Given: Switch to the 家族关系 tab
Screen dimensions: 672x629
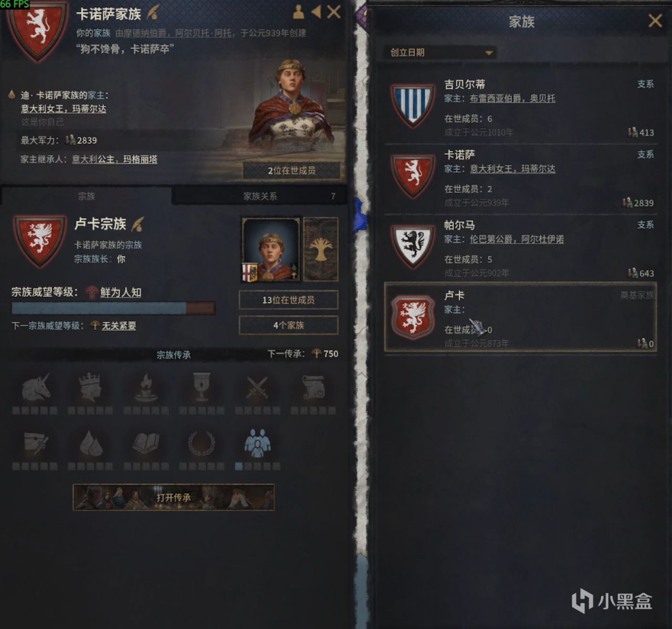Looking at the screenshot, I should pos(260,196).
